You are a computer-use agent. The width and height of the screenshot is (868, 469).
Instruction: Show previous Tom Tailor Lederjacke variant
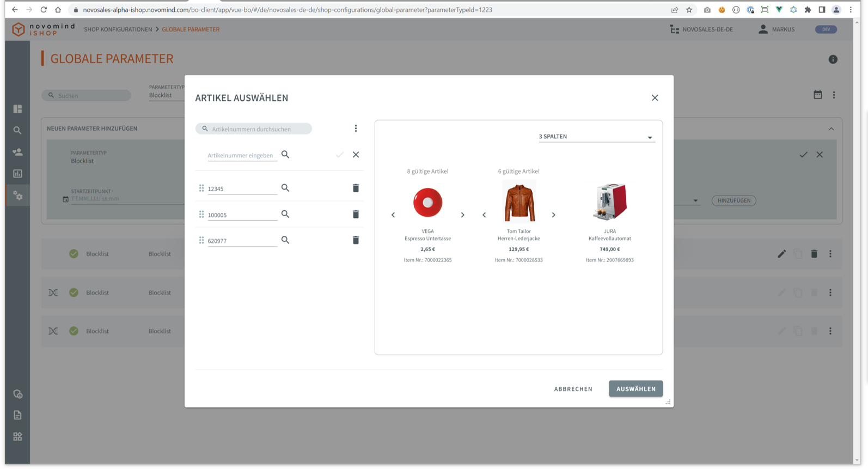484,215
